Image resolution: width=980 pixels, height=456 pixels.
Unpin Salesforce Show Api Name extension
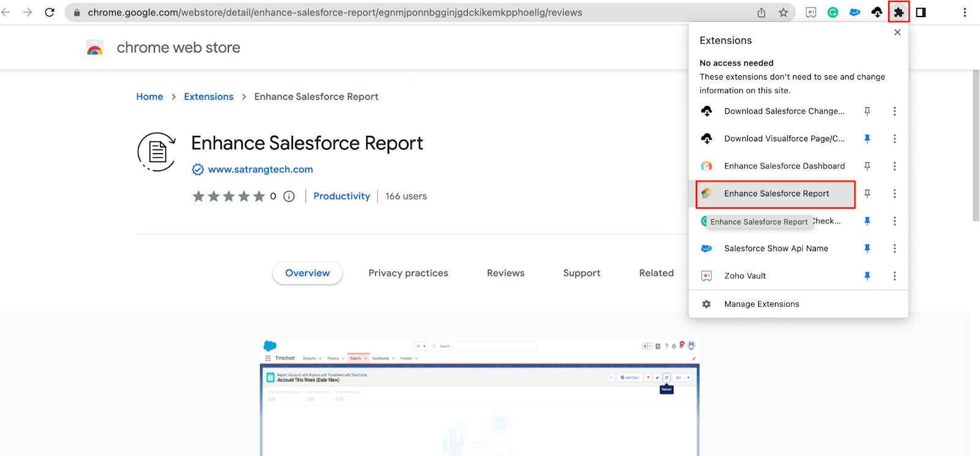click(867, 249)
